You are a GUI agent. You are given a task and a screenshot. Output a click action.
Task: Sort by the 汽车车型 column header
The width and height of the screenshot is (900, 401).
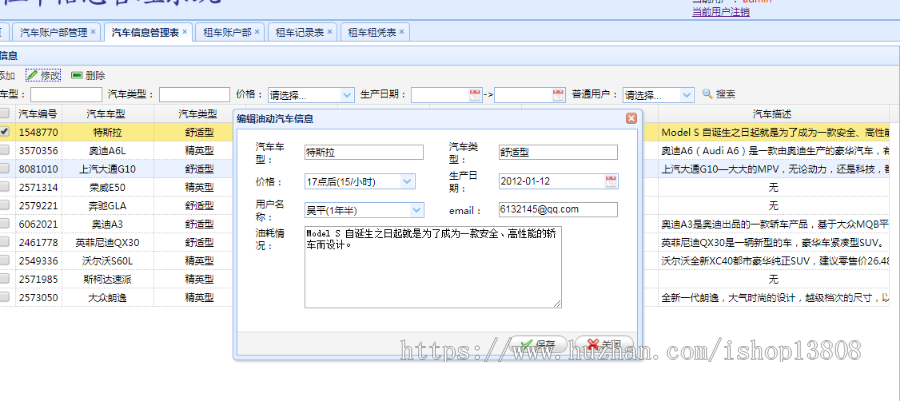(107, 114)
